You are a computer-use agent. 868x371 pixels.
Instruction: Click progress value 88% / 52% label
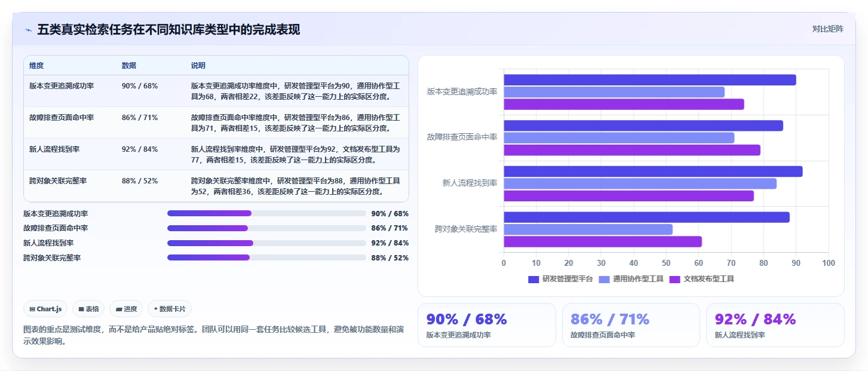[x=389, y=258]
